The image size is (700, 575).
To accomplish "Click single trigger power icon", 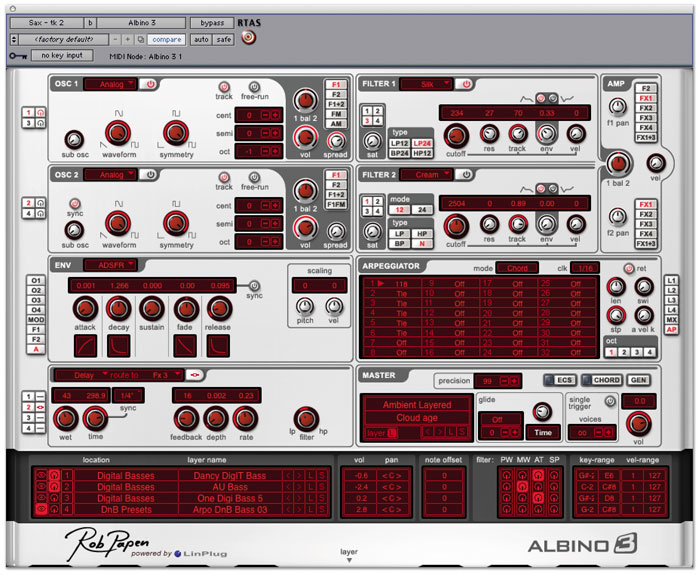I will (x=610, y=401).
